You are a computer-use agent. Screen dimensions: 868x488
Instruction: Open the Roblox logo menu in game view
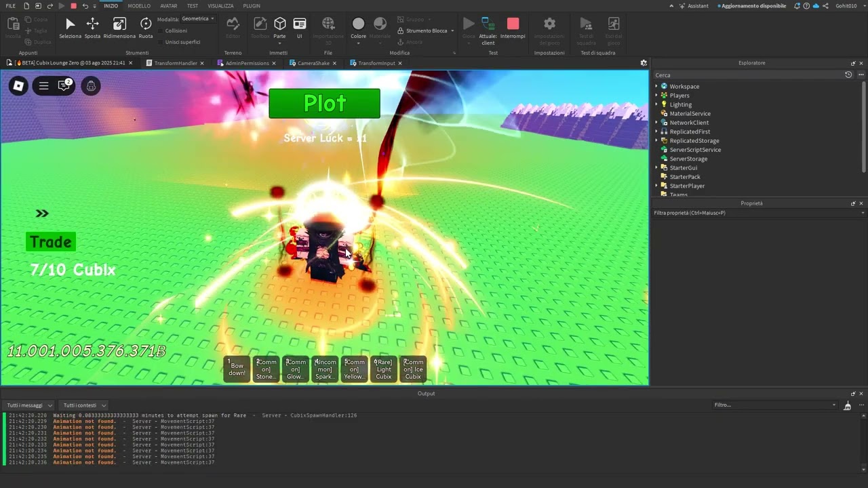tap(18, 85)
